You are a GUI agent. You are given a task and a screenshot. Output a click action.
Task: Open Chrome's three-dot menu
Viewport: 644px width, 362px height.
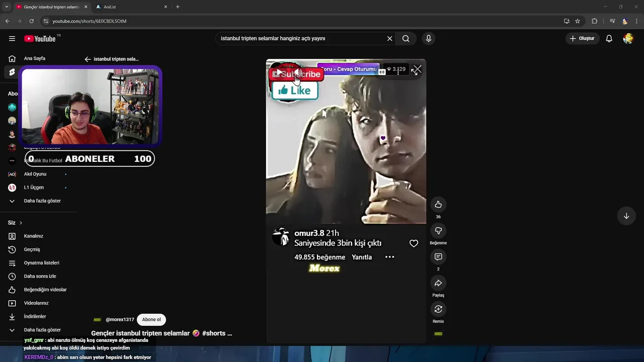coord(637,21)
